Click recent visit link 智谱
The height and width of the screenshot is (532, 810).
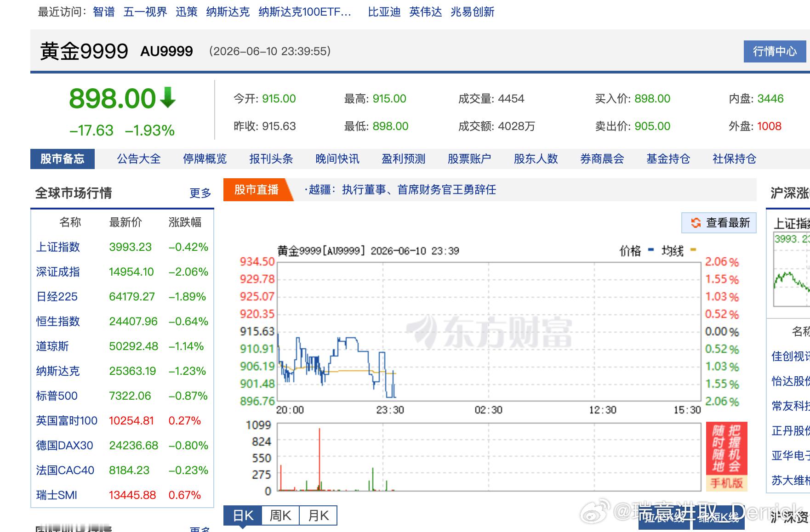(x=104, y=12)
